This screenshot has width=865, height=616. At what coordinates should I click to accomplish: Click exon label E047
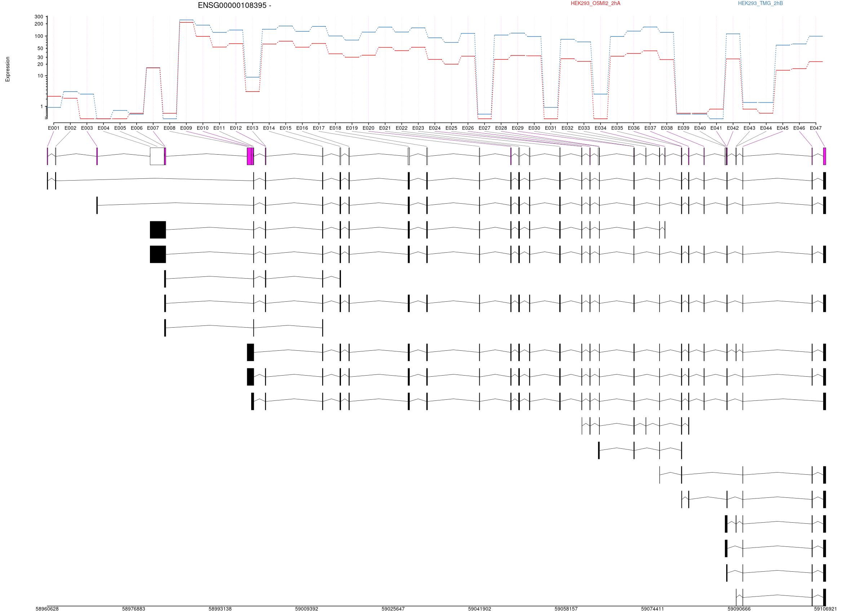[815, 128]
